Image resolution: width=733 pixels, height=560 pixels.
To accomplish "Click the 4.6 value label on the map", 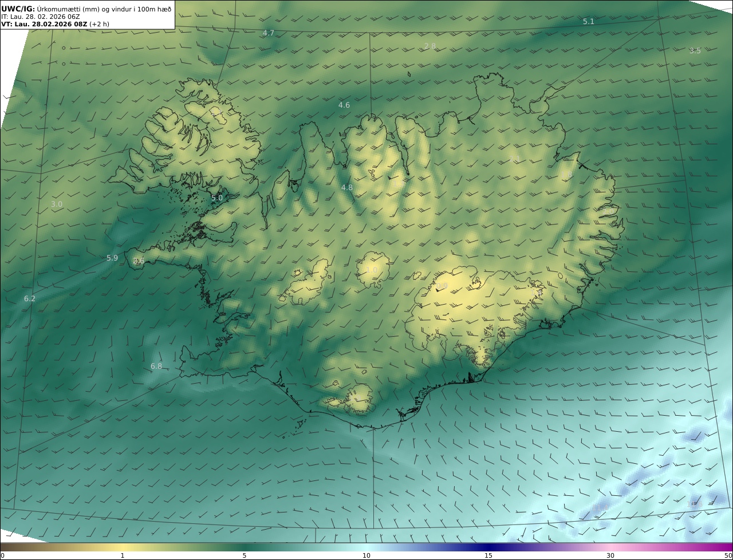I will click(344, 105).
